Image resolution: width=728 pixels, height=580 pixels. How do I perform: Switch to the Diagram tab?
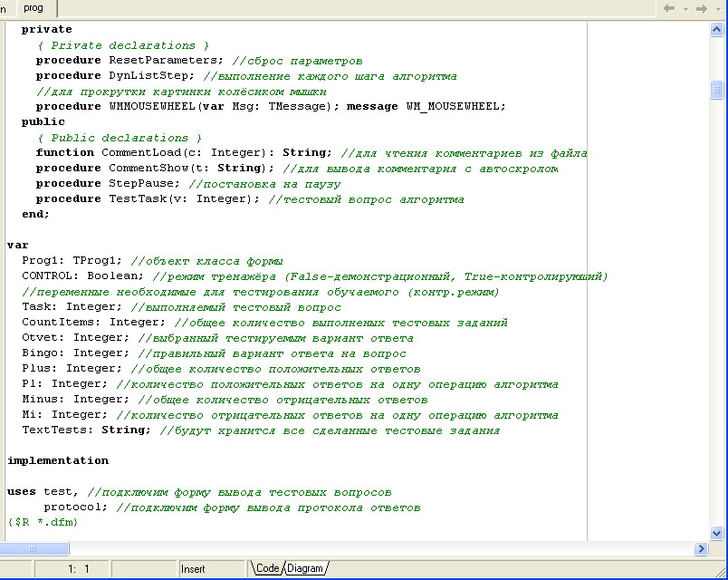305,568
